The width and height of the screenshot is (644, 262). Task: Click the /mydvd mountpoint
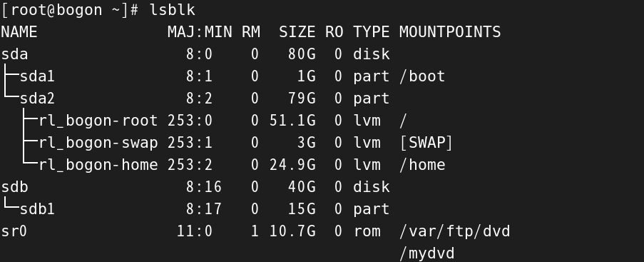(427, 253)
